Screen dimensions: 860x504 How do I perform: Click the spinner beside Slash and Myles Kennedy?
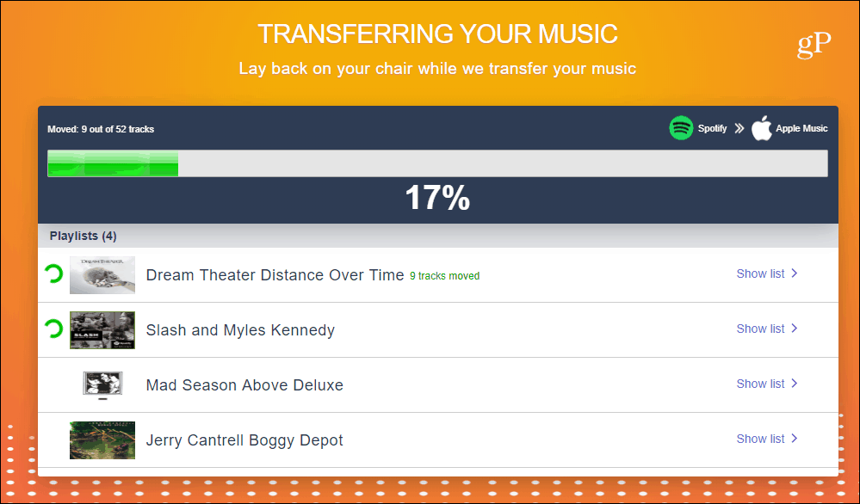pos(53,329)
